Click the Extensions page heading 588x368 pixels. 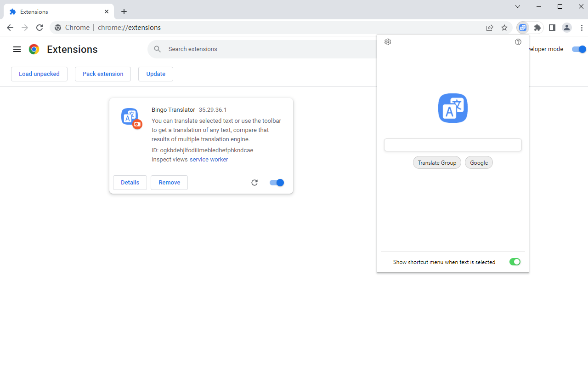pos(72,49)
